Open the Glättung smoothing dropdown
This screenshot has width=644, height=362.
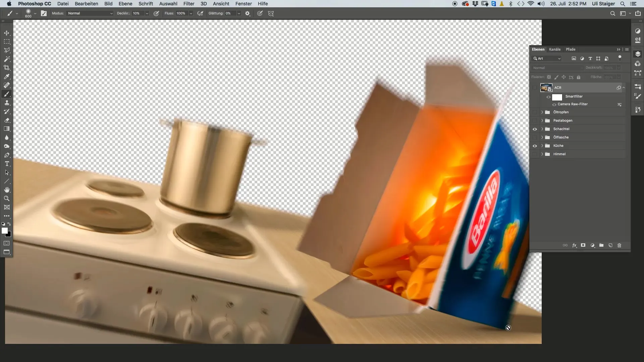[x=239, y=13]
